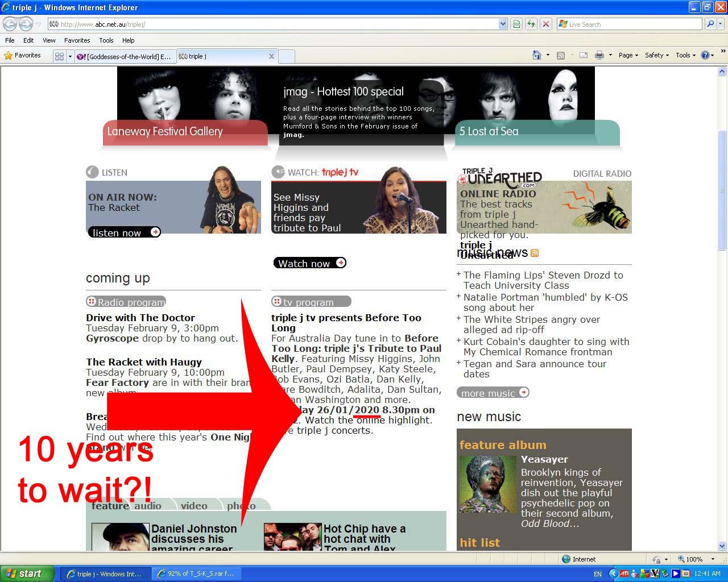Open the Page dropdown menu
Image resolution: width=728 pixels, height=582 pixels.
click(x=628, y=55)
